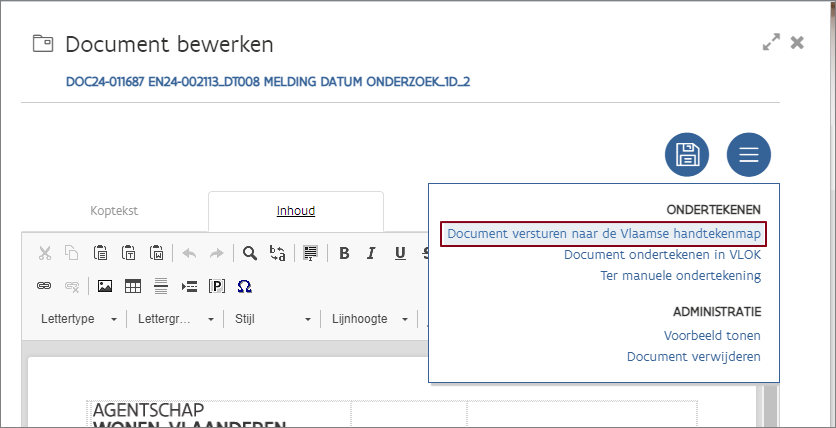Close the hamburger actions menu button

click(x=748, y=155)
